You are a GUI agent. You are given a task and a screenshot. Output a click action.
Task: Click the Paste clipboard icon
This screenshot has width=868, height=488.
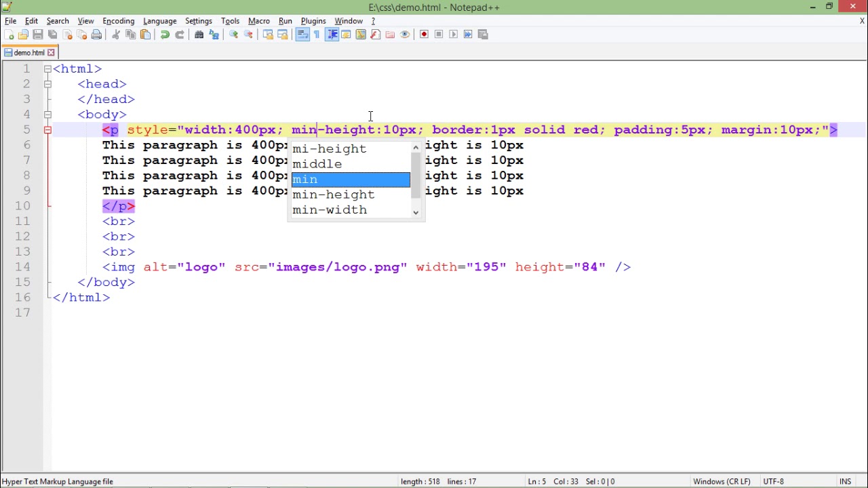pyautogui.click(x=145, y=35)
